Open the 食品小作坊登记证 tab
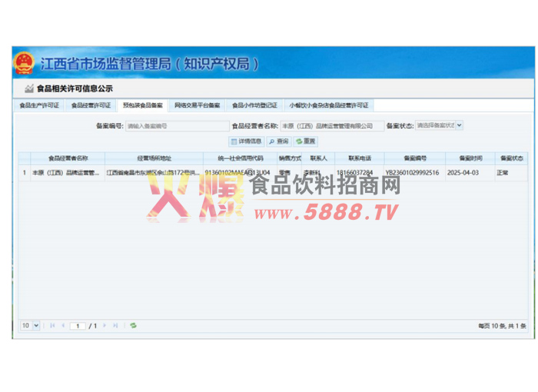538x392 pixels. [254, 105]
